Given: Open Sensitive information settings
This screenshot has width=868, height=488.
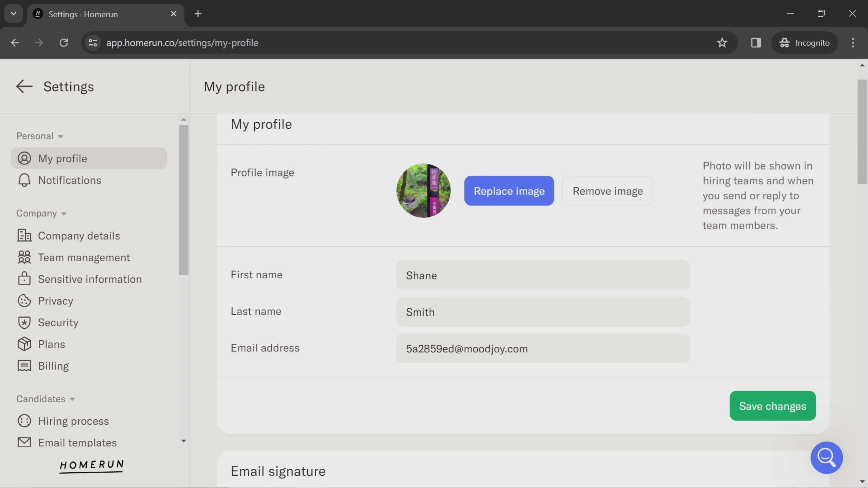Looking at the screenshot, I should tap(89, 279).
